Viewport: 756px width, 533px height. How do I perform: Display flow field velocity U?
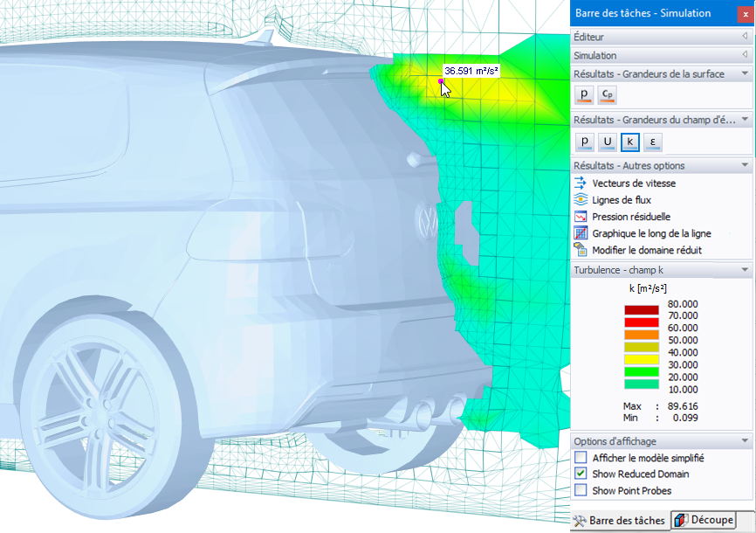[x=608, y=142]
